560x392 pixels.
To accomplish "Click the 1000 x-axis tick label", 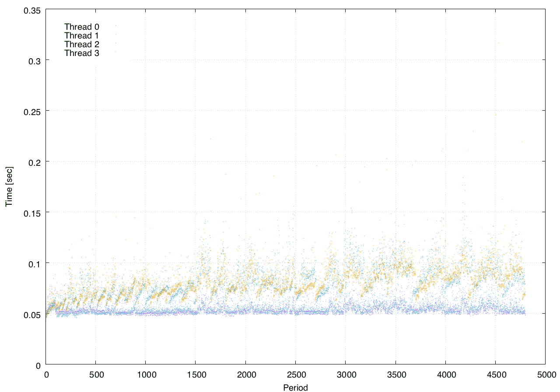I will (x=146, y=374).
